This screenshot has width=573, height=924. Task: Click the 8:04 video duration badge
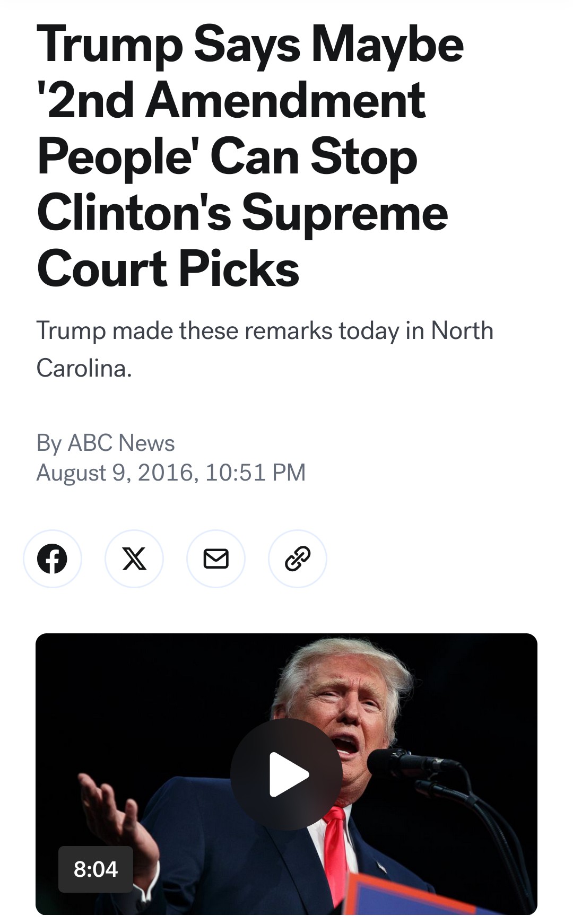[x=95, y=869]
